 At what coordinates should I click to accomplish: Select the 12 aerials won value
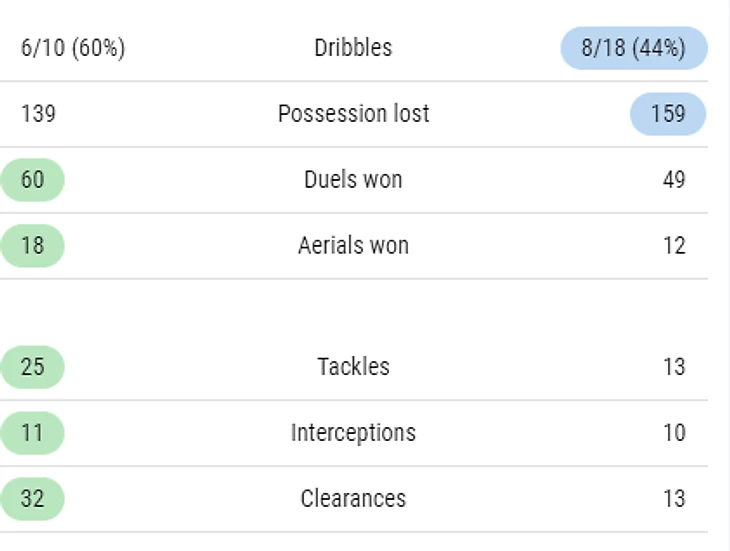[x=674, y=246]
